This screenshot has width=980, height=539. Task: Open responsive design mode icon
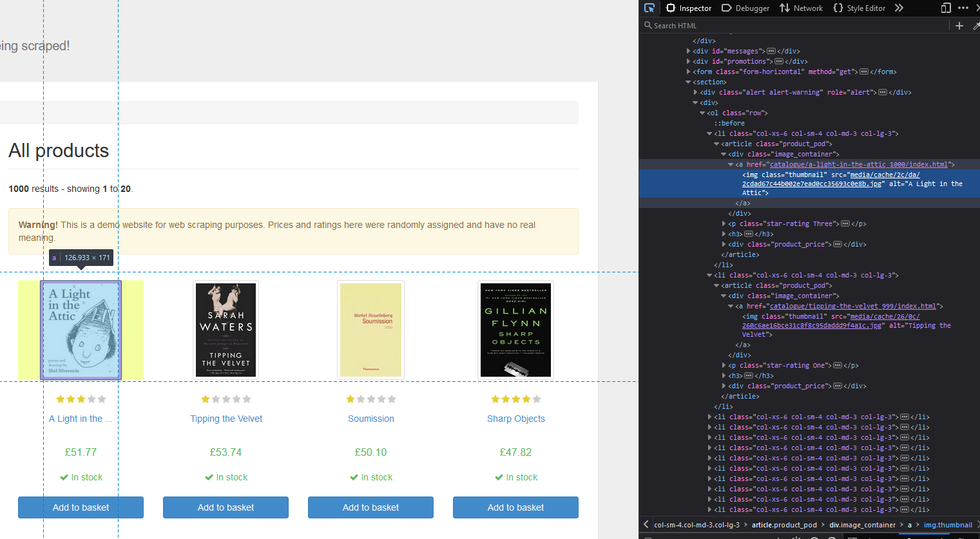point(946,8)
